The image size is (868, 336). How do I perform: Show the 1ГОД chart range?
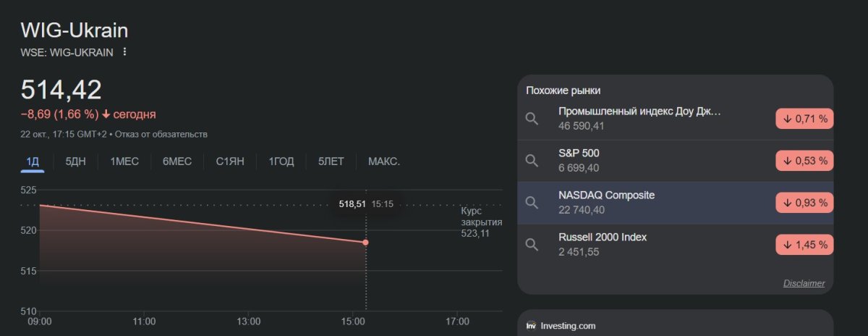coord(281,161)
